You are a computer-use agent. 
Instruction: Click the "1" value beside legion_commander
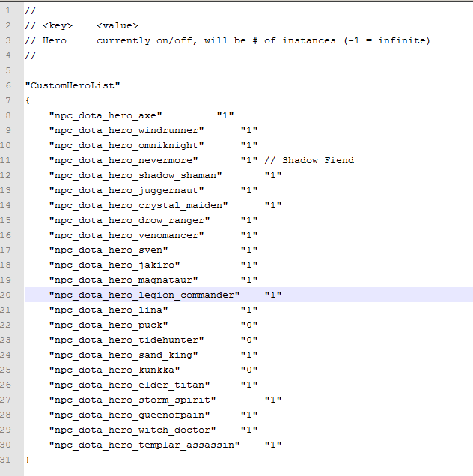tap(273, 295)
